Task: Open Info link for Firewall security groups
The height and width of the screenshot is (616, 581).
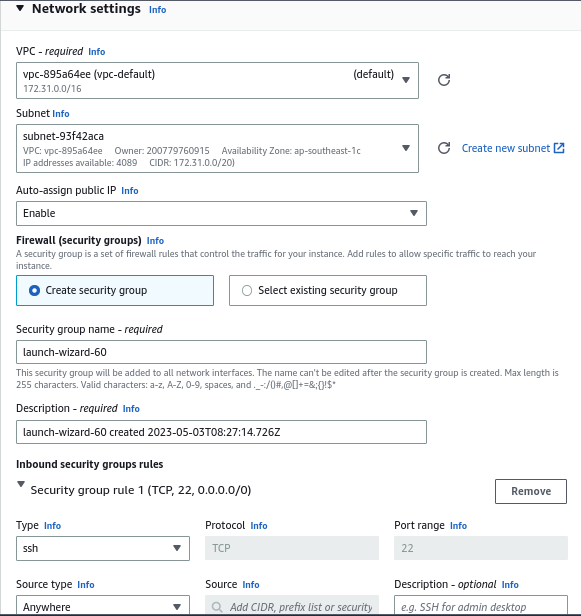Action: tap(155, 240)
